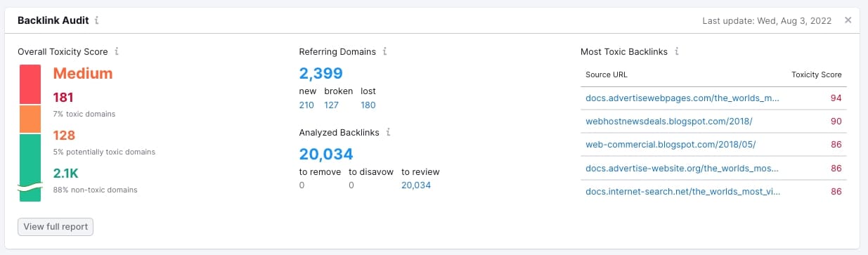
Task: Open the 180 lost referring domains
Action: [x=368, y=105]
